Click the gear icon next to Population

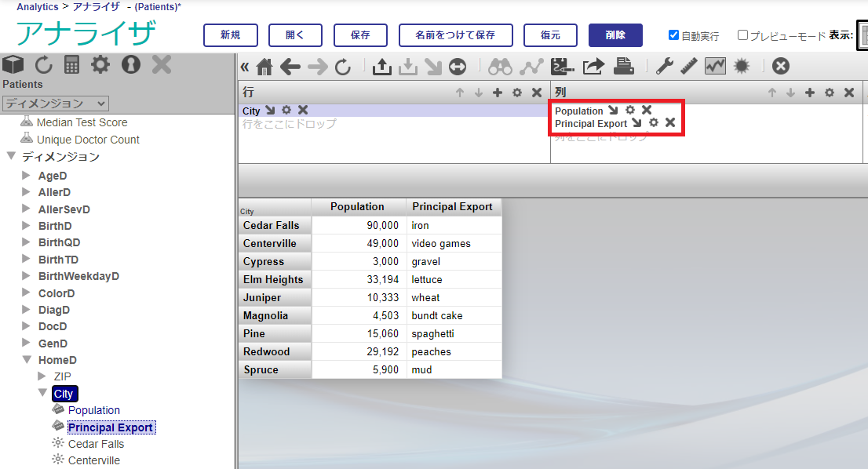pos(629,111)
